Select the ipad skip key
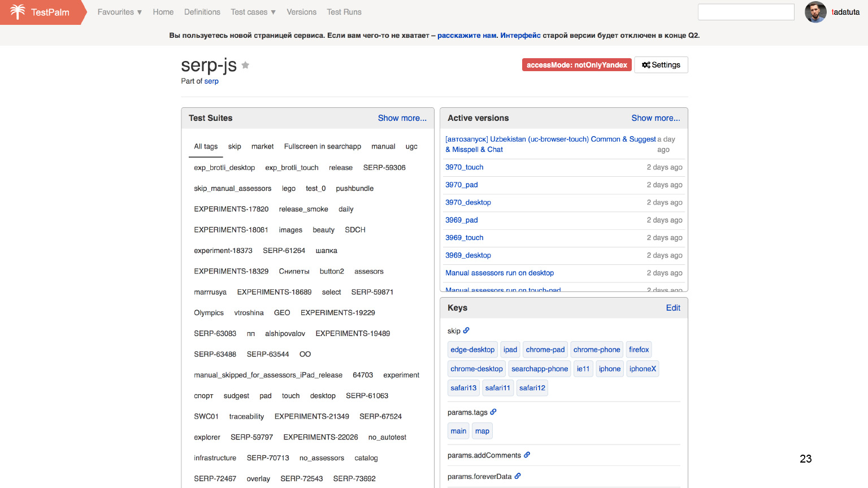 coord(510,350)
